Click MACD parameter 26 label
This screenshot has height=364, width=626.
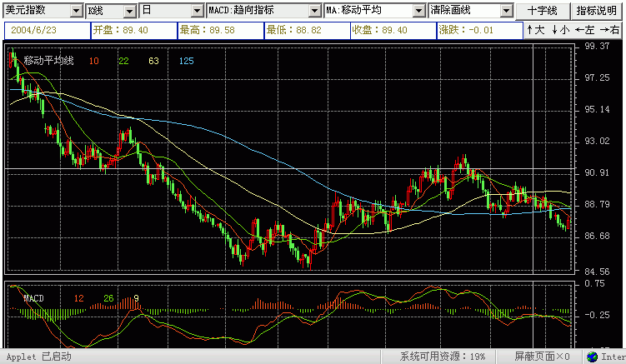tap(108, 298)
